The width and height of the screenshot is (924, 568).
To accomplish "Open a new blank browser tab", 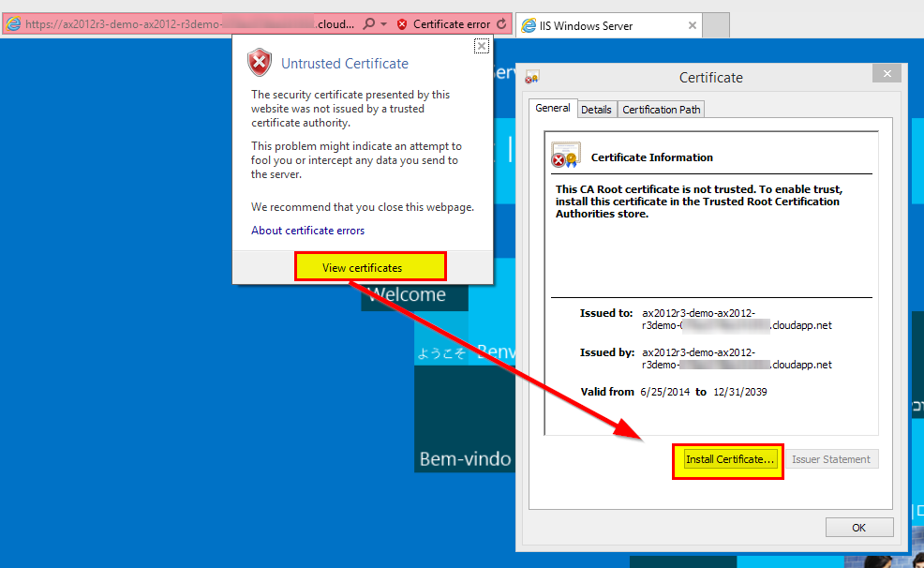I will (x=715, y=25).
